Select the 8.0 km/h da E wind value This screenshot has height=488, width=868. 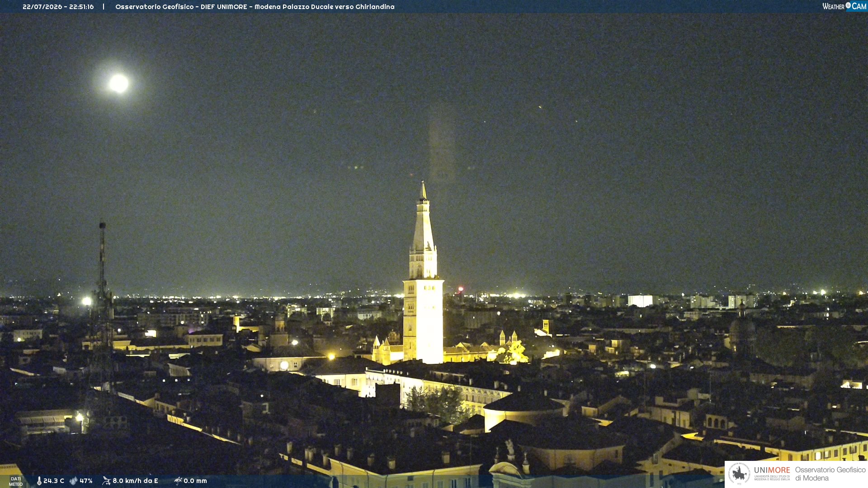135,481
